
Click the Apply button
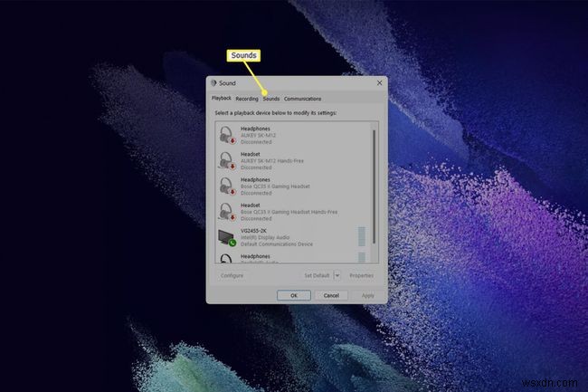(x=368, y=296)
